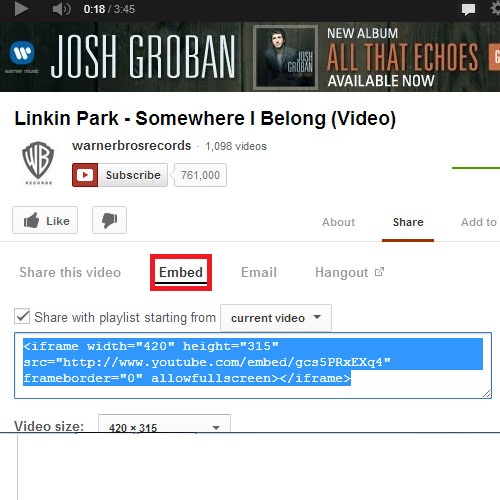Click inside the iframe embed code box
The width and height of the screenshot is (500, 500).
click(x=253, y=365)
